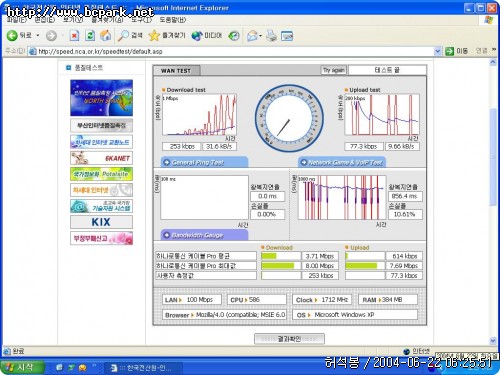Screen dimensions: 500x375
Task: Select the WAN TEST tab
Action: (176, 70)
